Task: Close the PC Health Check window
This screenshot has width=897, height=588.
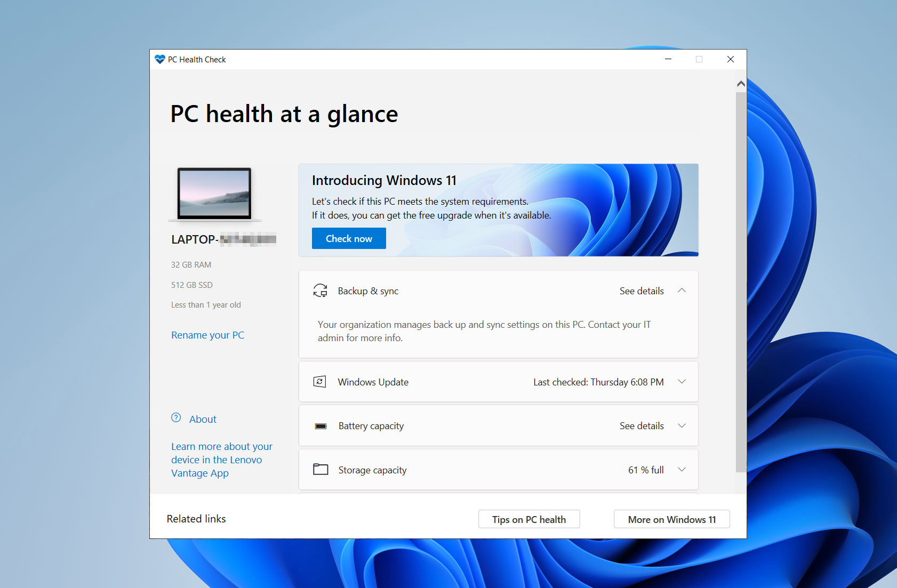Action: click(731, 59)
